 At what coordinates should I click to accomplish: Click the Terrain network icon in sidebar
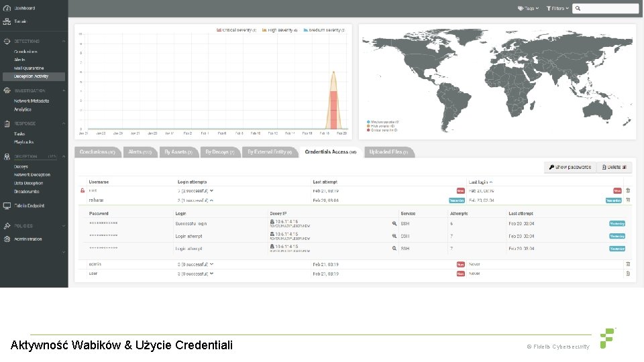7,21
